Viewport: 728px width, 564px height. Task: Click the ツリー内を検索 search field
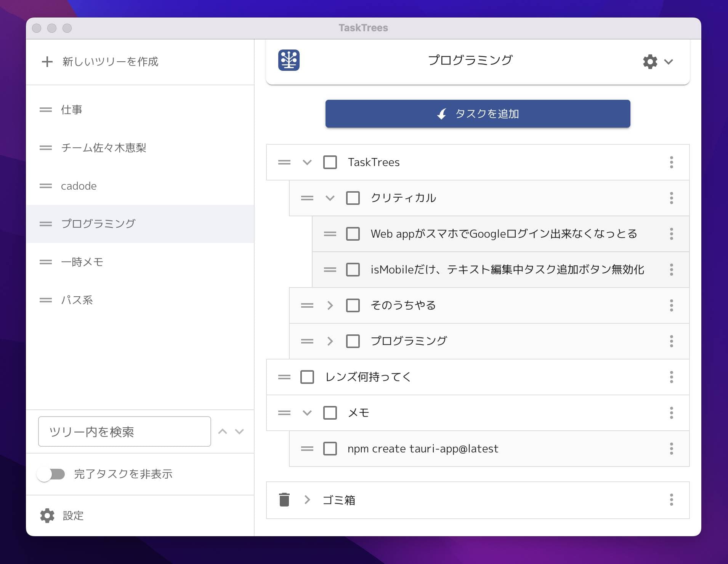(x=124, y=431)
